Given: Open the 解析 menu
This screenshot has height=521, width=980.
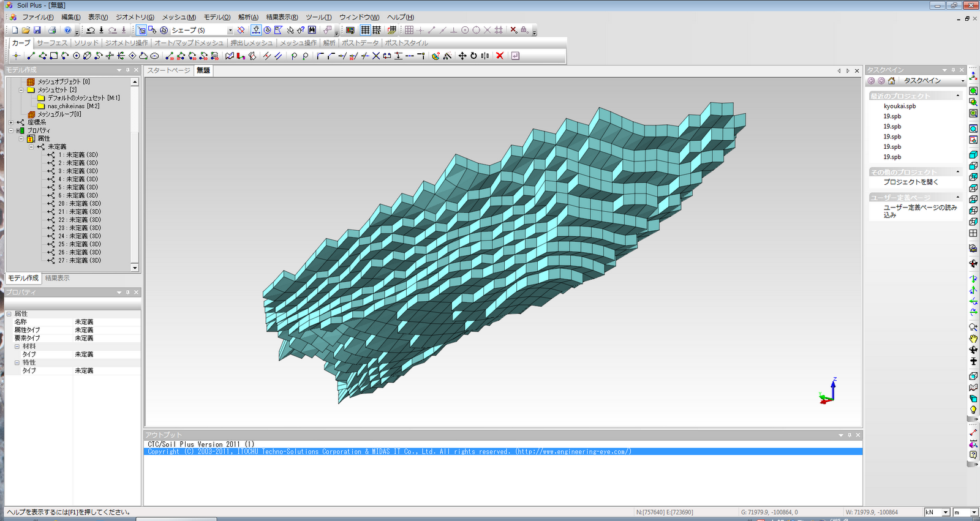Looking at the screenshot, I should coord(248,17).
